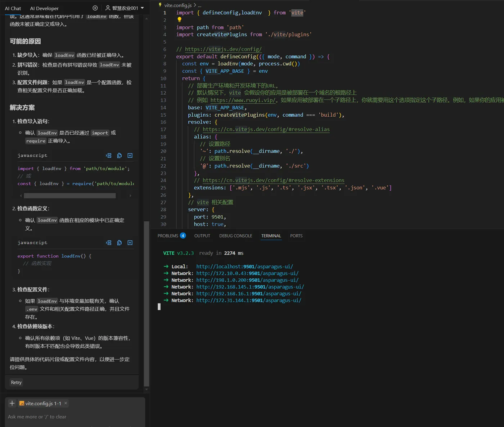Click the horizontal scrollbar under the import code block
Viewport: 504px width, 427px height.
click(x=70, y=195)
